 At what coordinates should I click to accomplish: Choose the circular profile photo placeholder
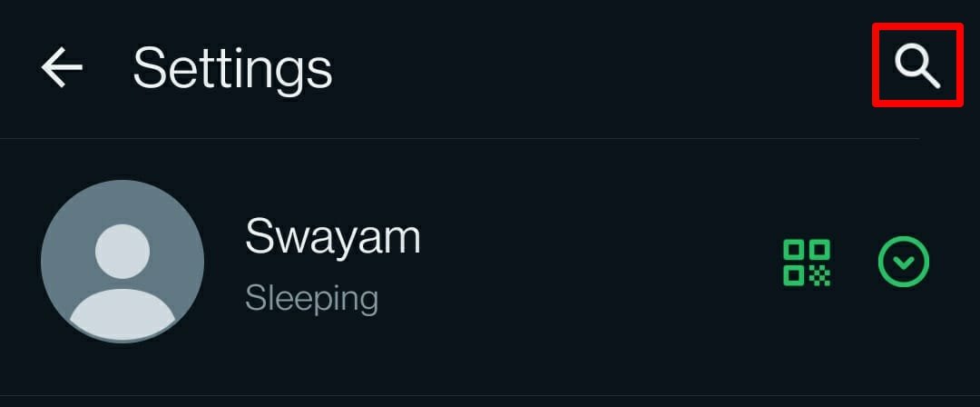(122, 261)
